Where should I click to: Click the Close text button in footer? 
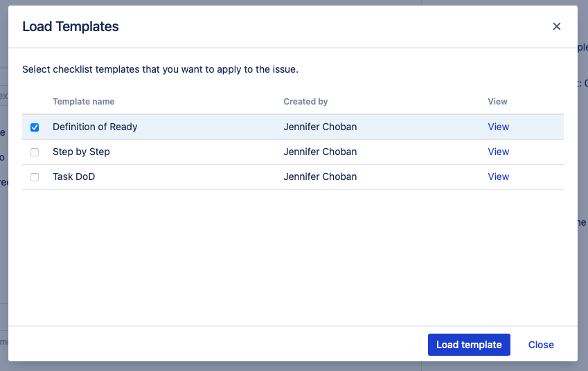(541, 345)
